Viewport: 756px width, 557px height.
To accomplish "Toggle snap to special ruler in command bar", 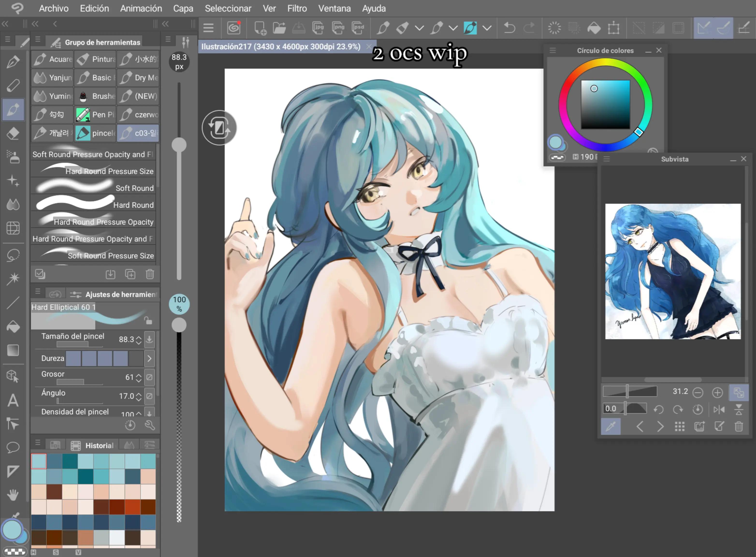I will (723, 28).
